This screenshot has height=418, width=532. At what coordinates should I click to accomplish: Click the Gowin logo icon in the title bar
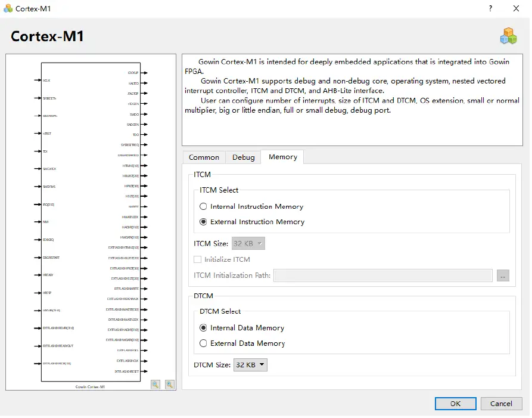pyautogui.click(x=8, y=8)
